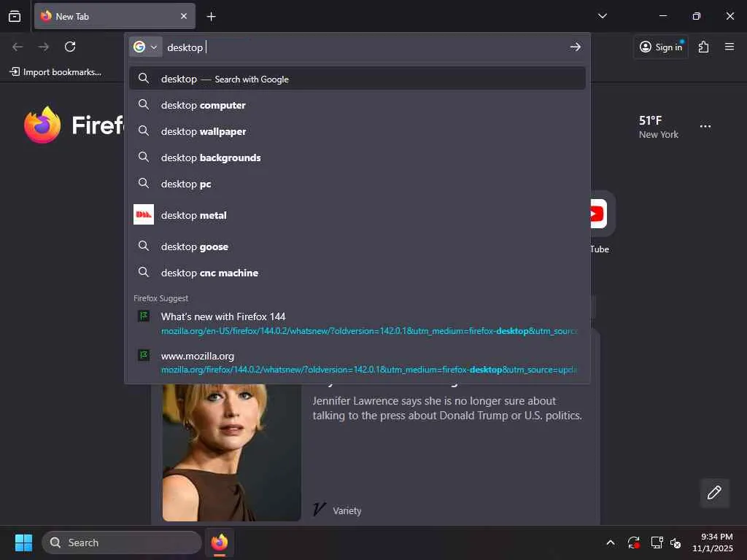This screenshot has width=747, height=560.
Task: Open the Jennifer Lawrence press article text
Action: pos(447,408)
